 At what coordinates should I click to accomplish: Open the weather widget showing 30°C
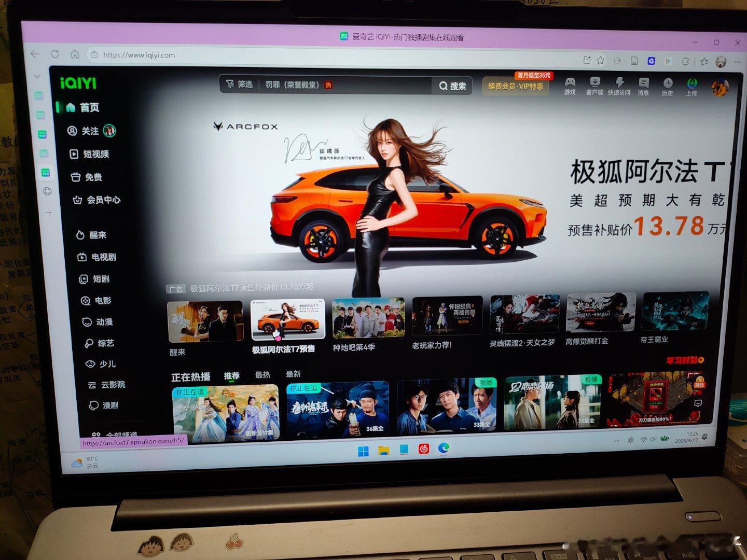(x=85, y=463)
